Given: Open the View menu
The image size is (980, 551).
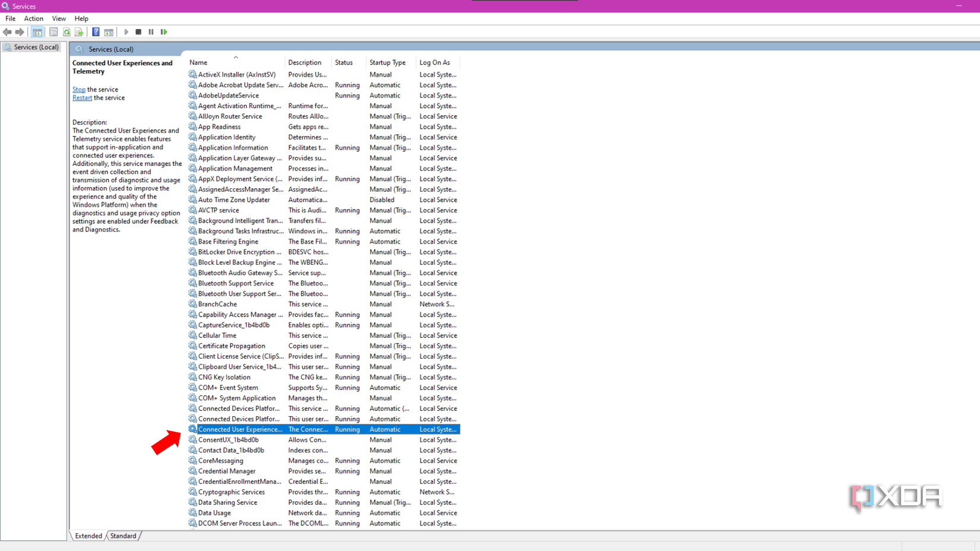Looking at the screenshot, I should pos(59,18).
